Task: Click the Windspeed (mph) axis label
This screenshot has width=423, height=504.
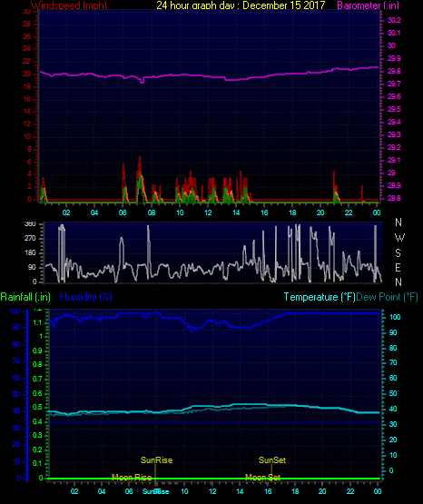Action: coord(69,5)
